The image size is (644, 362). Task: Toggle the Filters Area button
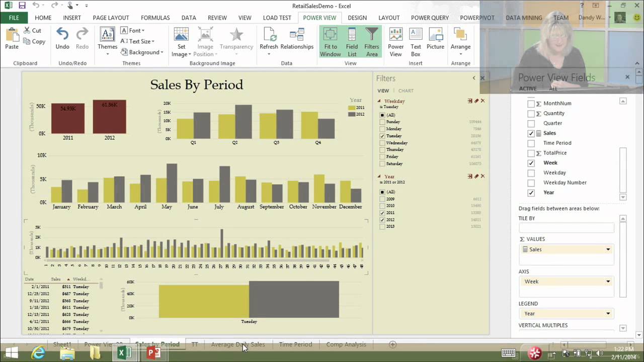tap(372, 42)
